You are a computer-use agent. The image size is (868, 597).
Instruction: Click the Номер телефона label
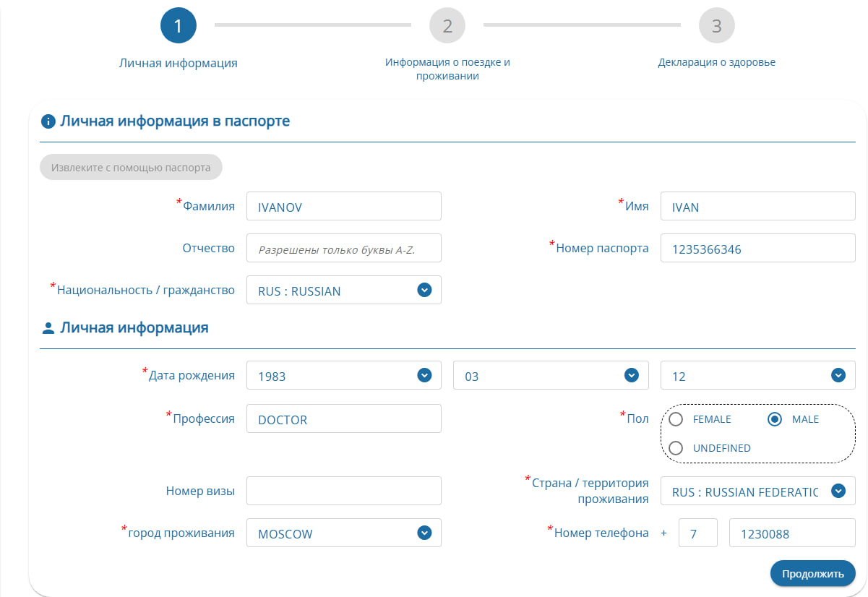tap(601, 533)
